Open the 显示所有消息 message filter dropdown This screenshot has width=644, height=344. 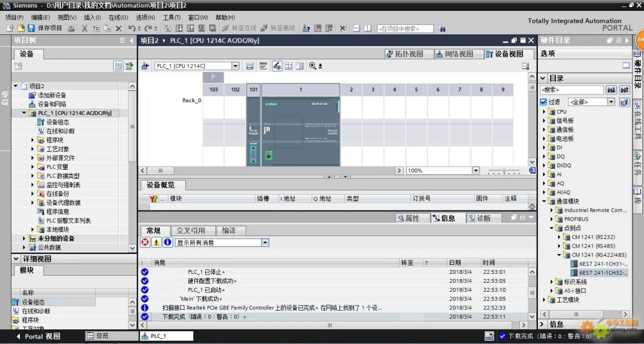(265, 243)
